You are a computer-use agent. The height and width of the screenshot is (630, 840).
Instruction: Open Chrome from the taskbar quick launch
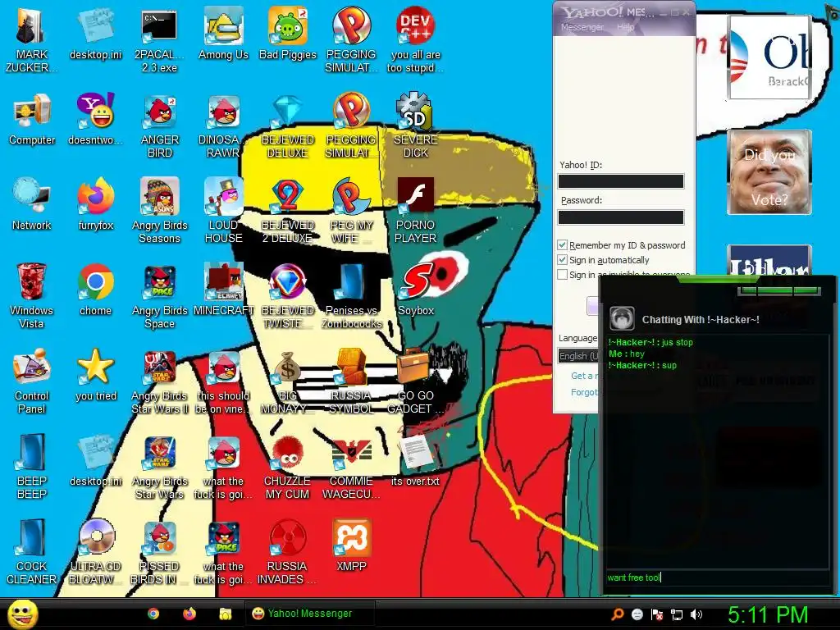(x=153, y=614)
